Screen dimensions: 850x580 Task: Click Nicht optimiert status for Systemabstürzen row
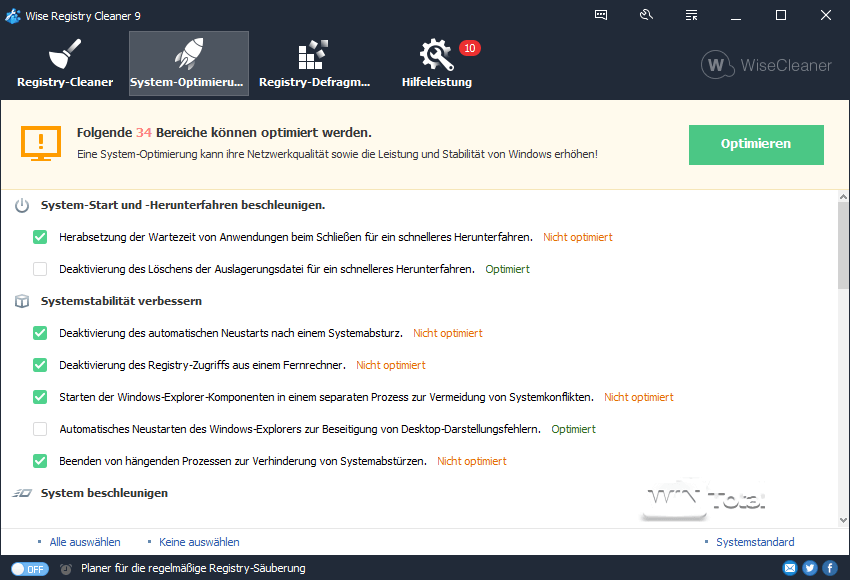(472, 461)
